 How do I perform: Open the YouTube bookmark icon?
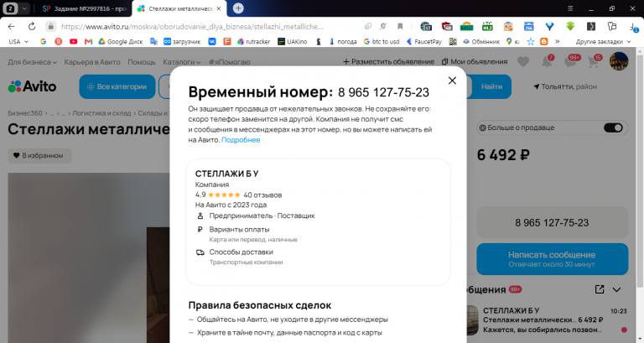point(74,41)
